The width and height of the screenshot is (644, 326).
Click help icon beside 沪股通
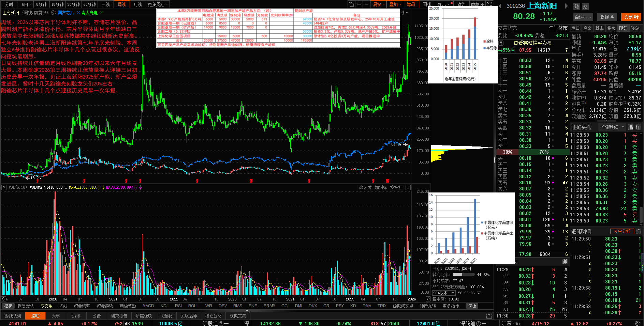[221, 323]
